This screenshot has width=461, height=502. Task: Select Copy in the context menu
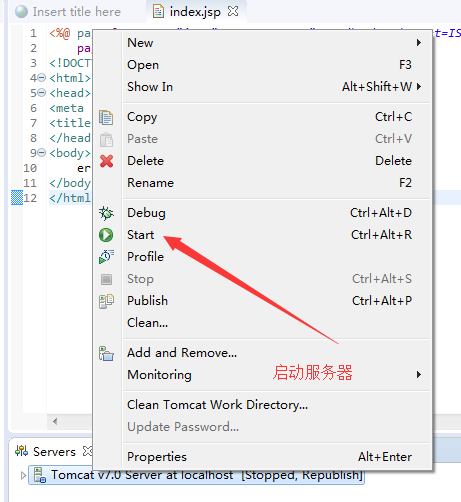(276, 117)
